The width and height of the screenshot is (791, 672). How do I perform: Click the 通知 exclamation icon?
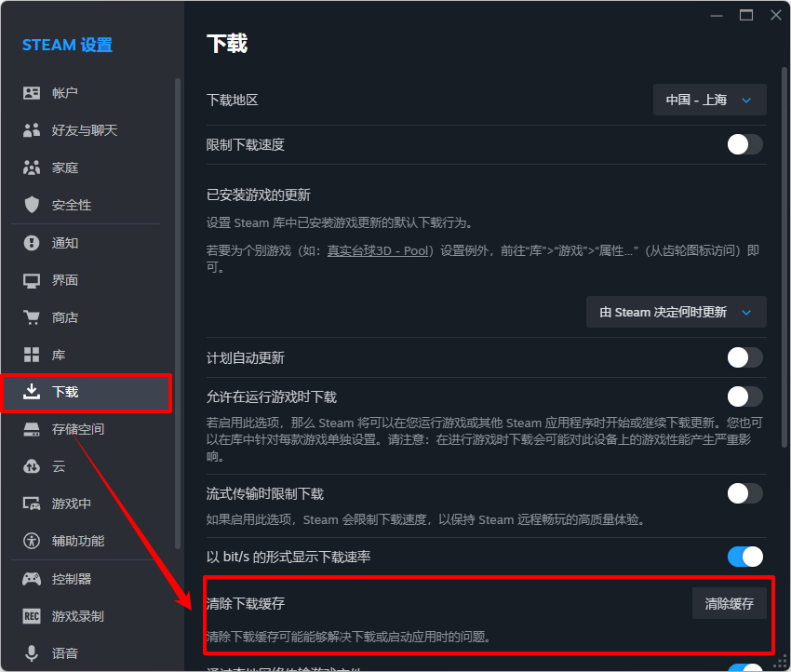point(32,243)
